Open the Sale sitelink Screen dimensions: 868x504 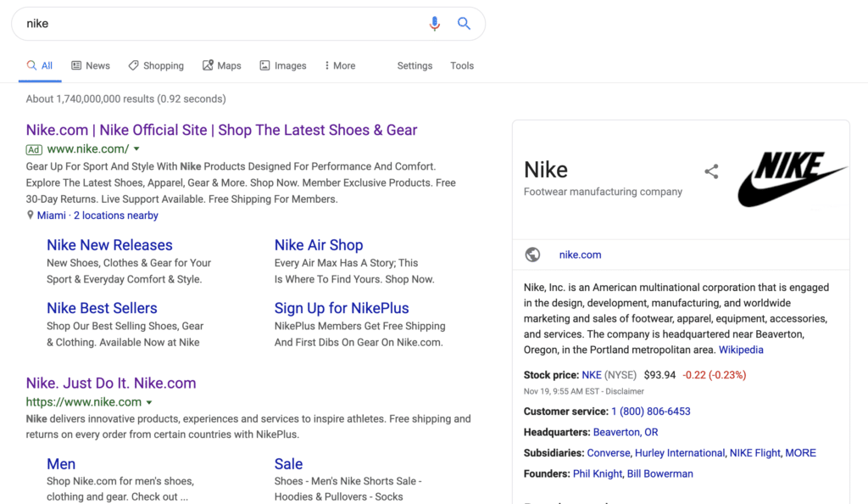pos(288,464)
